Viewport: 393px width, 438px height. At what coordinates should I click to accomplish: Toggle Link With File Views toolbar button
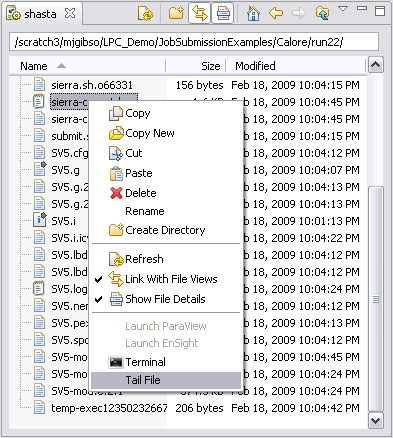(200, 13)
